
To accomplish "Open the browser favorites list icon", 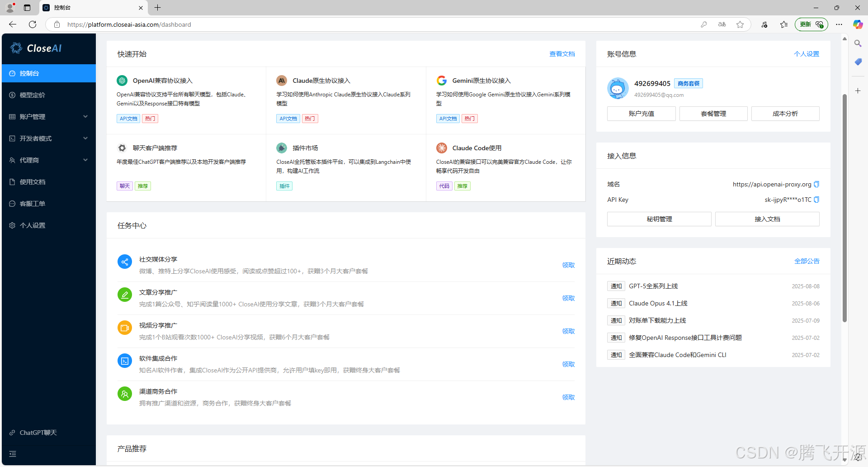I will click(784, 24).
